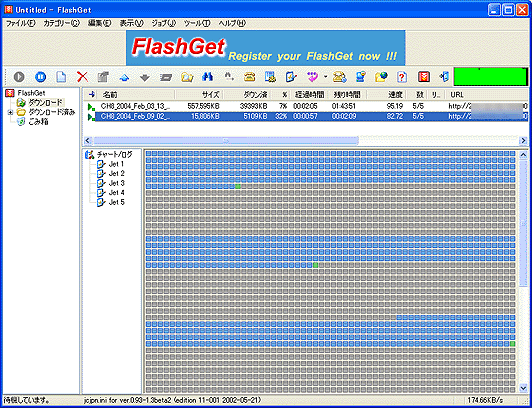This screenshot has height=408, width=532.
Task: Select the Jet 4 log entry
Action: click(116, 193)
